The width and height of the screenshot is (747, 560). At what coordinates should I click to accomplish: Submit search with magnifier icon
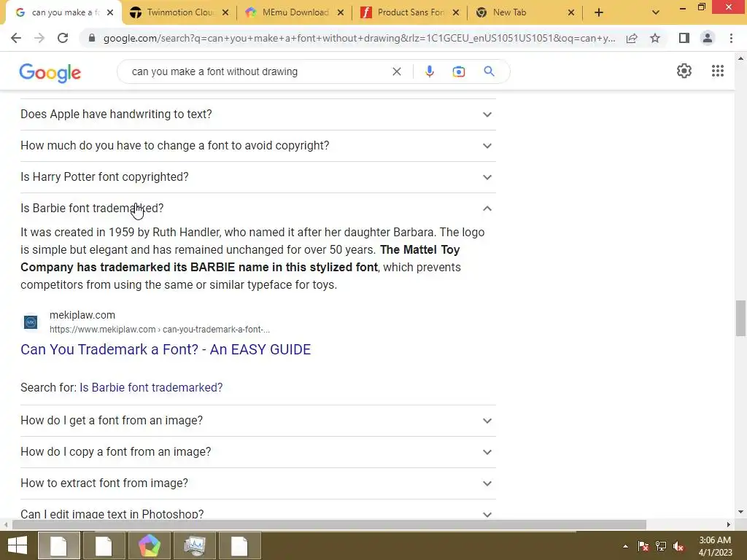click(489, 71)
